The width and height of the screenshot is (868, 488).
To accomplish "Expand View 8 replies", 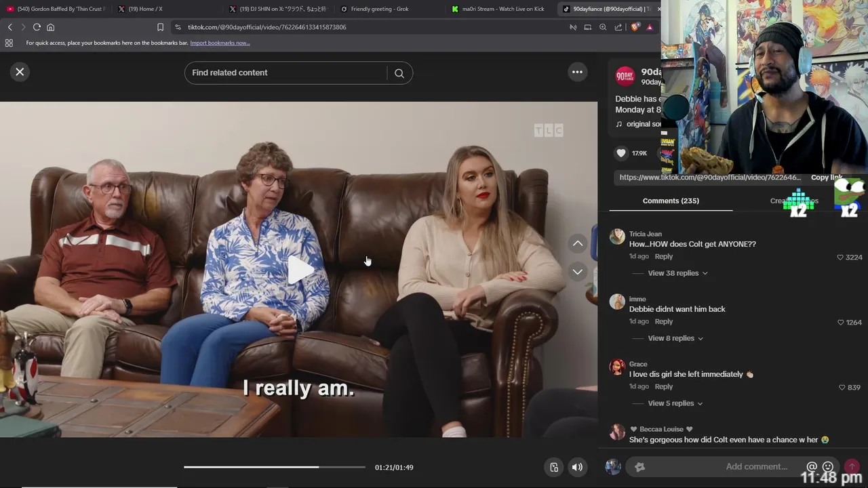I will 675,338.
